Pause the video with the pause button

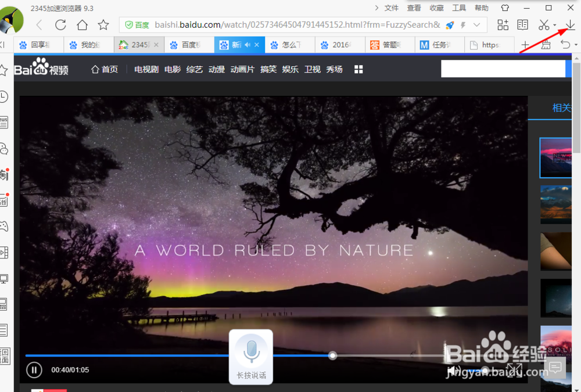pos(34,370)
